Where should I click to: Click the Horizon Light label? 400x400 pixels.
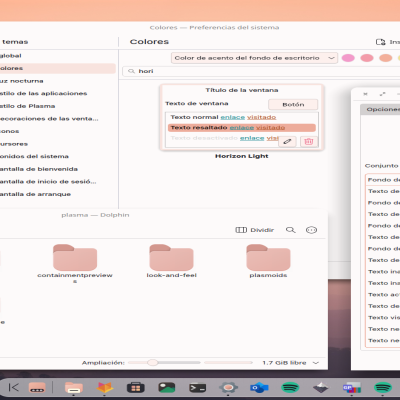pyautogui.click(x=242, y=156)
